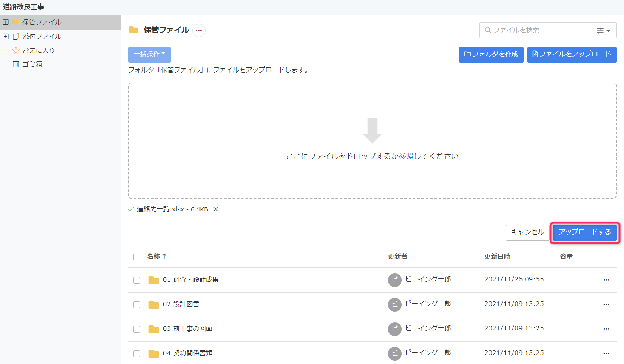Click folder icon of 02.設計図書
The width and height of the screenshot is (624, 364).
(x=154, y=305)
